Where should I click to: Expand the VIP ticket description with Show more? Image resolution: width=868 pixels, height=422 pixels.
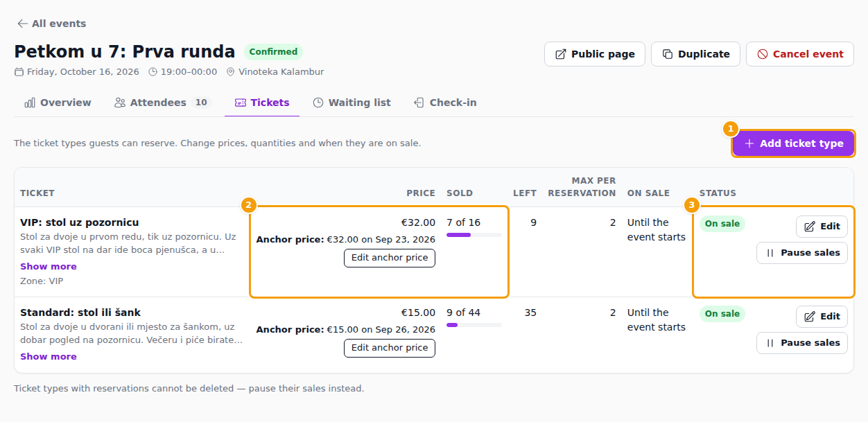coord(49,267)
